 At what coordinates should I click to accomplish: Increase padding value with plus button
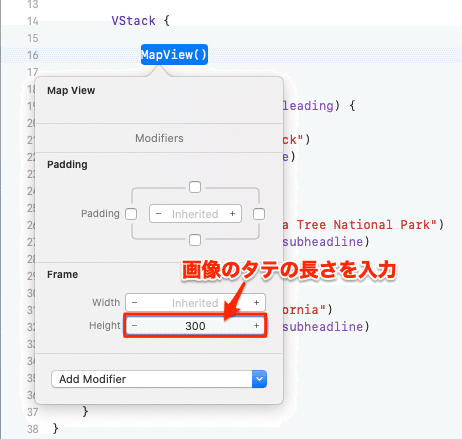click(x=232, y=214)
